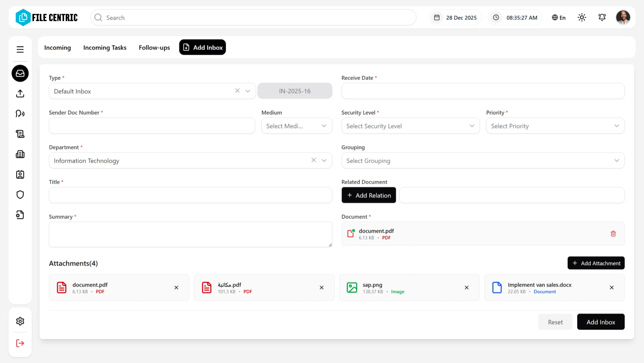Click the contact badge icon in the sidebar
The width and height of the screenshot is (644, 363).
(20, 174)
